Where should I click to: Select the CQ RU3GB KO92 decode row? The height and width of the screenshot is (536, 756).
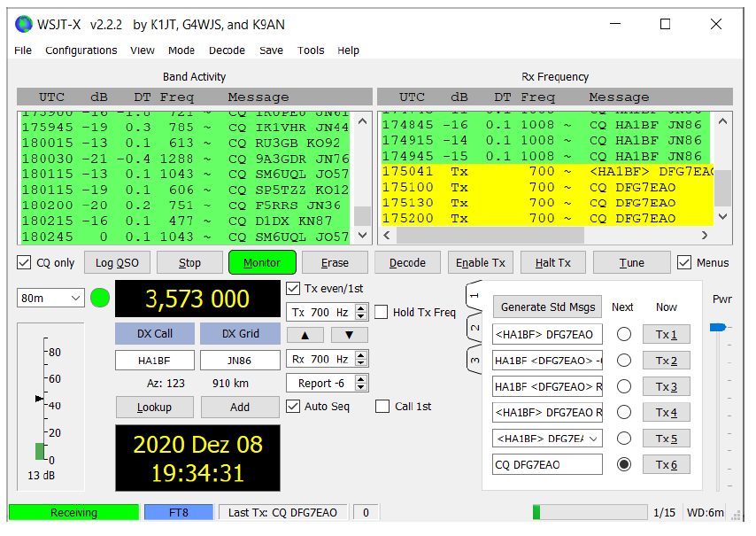186,144
